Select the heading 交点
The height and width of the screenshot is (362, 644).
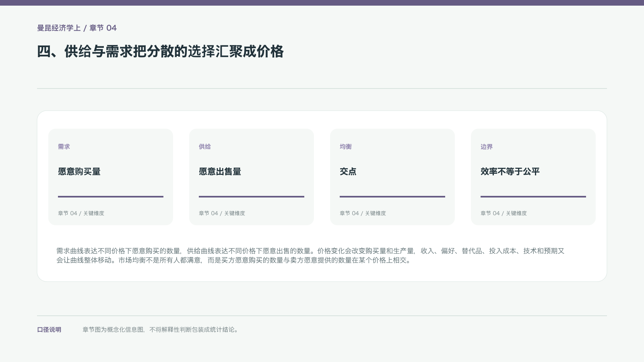(x=348, y=171)
